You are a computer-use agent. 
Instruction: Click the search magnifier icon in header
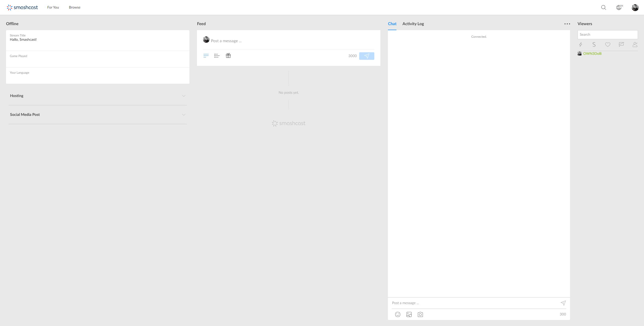[x=603, y=8]
